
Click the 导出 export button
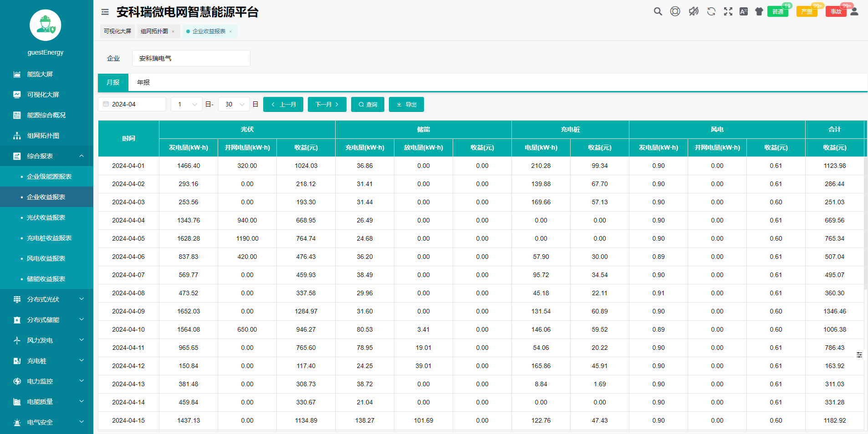point(406,104)
